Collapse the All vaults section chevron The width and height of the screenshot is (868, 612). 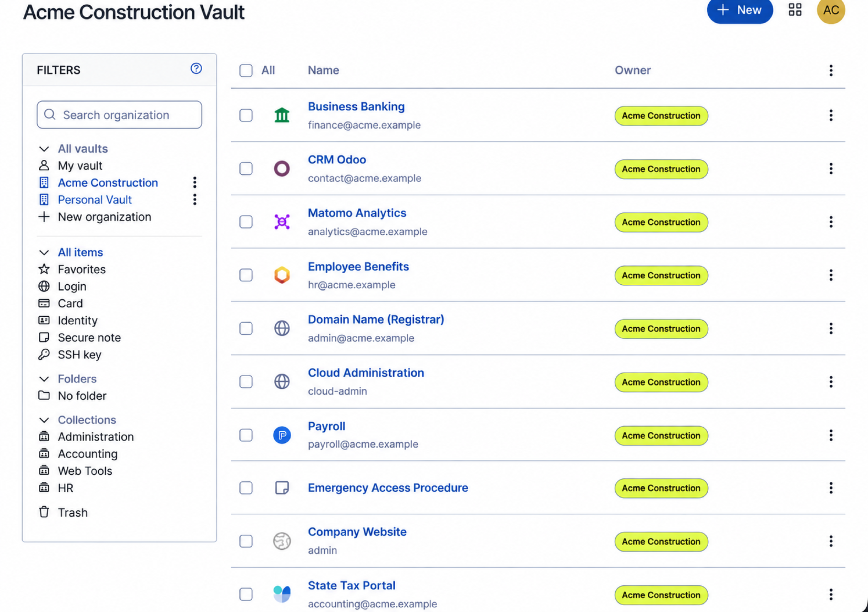[x=44, y=149]
